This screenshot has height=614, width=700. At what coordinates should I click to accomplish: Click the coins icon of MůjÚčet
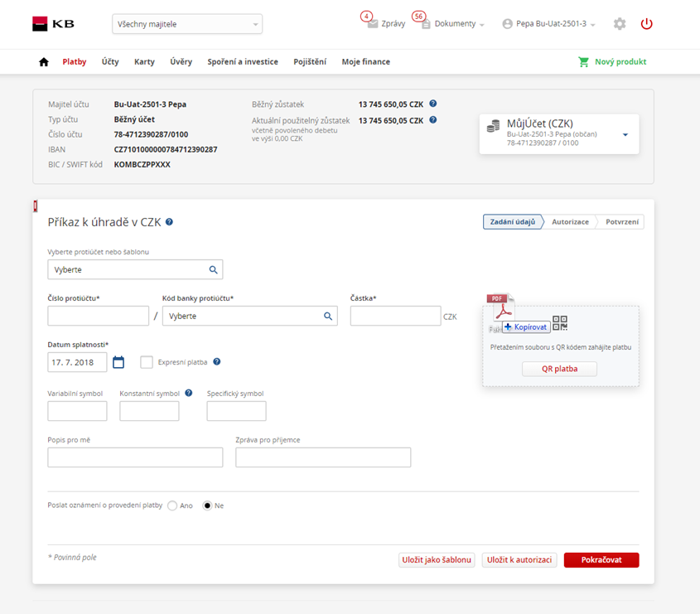(493, 126)
